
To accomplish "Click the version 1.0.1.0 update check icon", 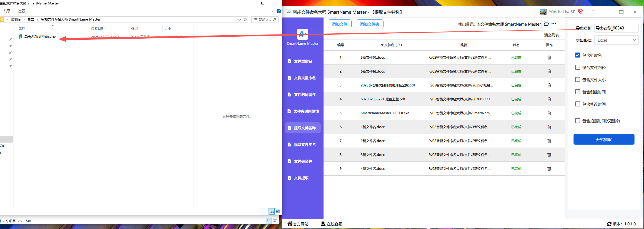I will click(x=609, y=224).
